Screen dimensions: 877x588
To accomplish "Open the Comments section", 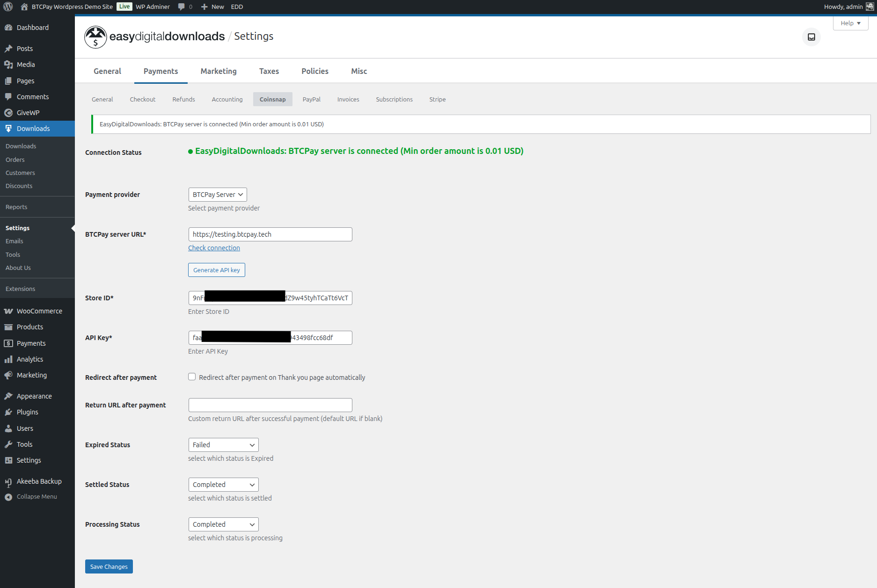I will pos(33,96).
